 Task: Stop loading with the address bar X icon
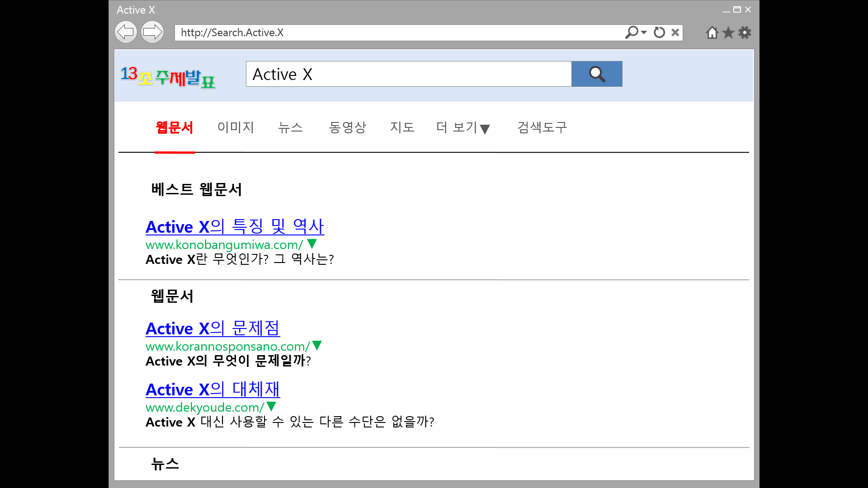pos(675,32)
